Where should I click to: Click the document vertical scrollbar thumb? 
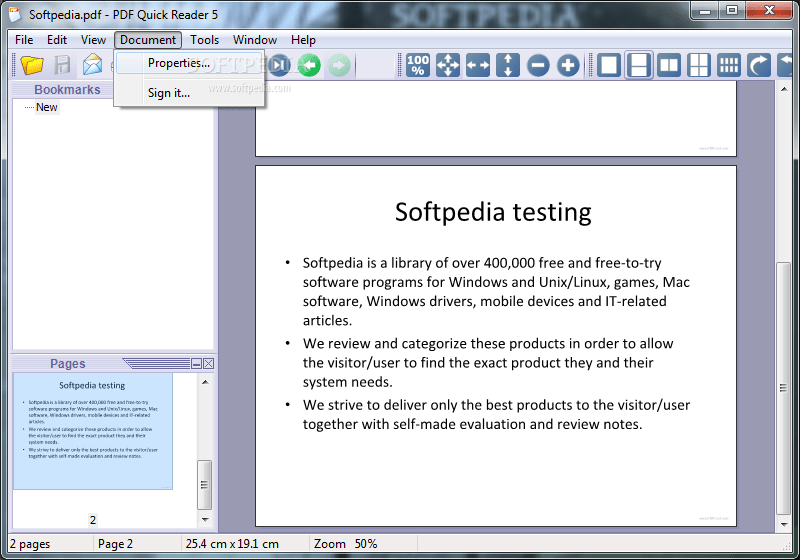point(783,389)
